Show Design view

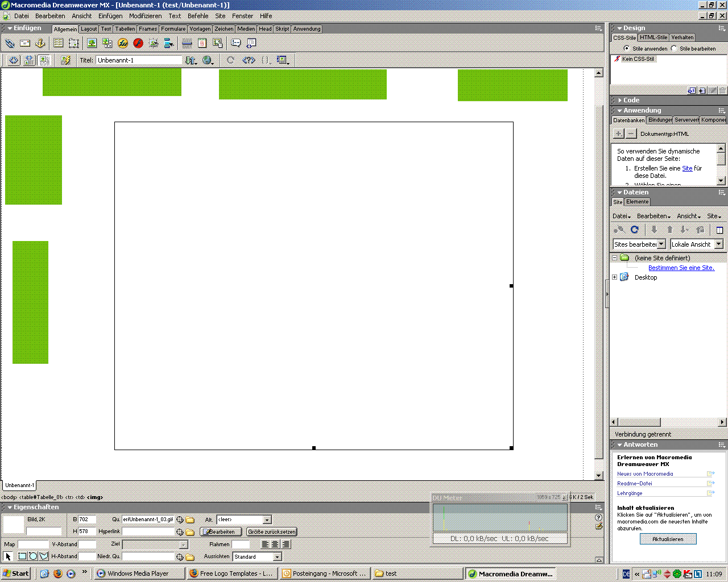tap(44, 60)
